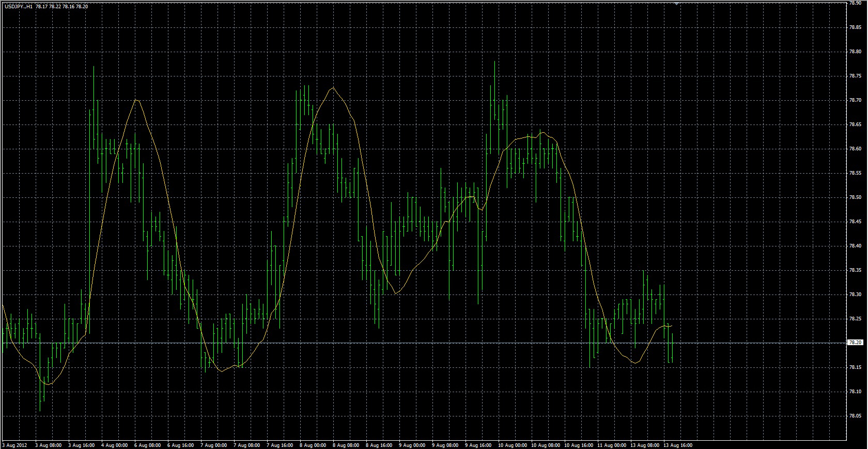
Task: Click the 78.05 level on price axis
Action: point(855,416)
